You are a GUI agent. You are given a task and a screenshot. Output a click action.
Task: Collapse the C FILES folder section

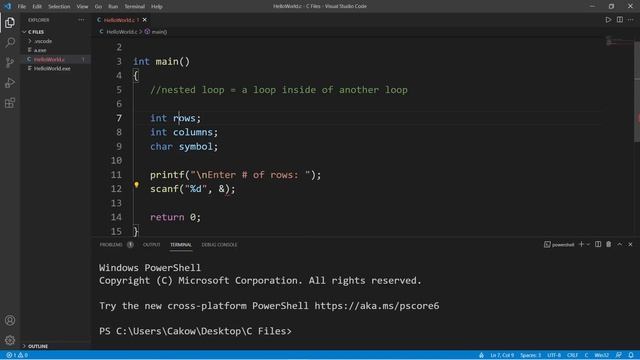[36, 32]
